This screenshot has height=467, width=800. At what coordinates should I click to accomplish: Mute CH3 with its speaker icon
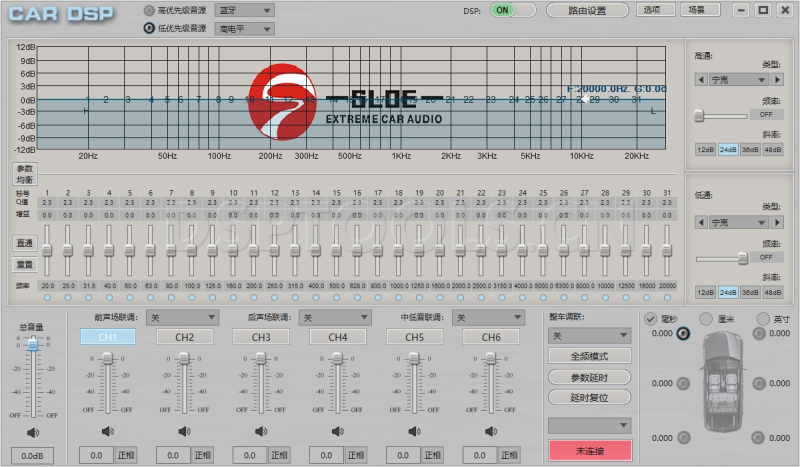[261, 431]
